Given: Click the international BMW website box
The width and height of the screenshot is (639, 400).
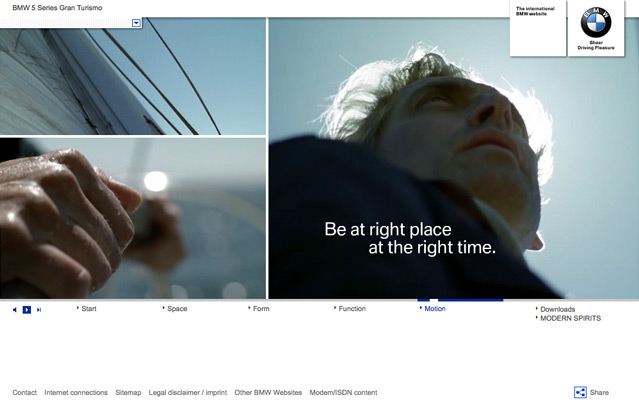Looking at the screenshot, I should (x=538, y=28).
